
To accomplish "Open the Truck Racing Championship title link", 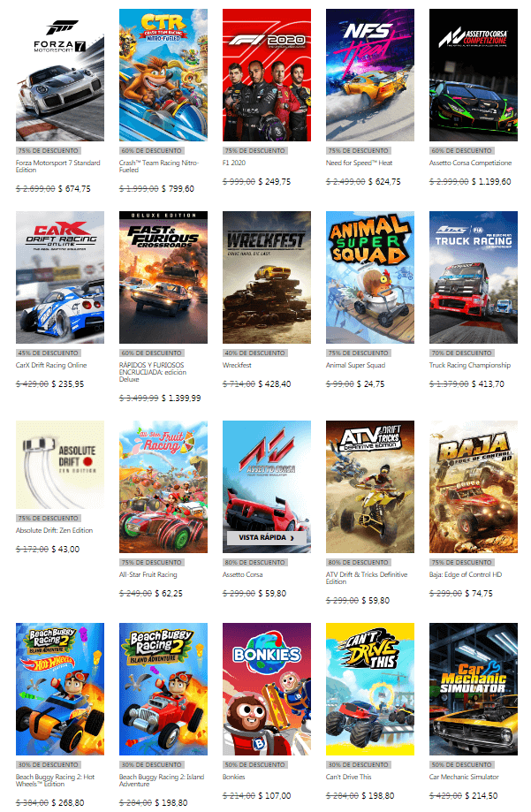I will [470, 365].
